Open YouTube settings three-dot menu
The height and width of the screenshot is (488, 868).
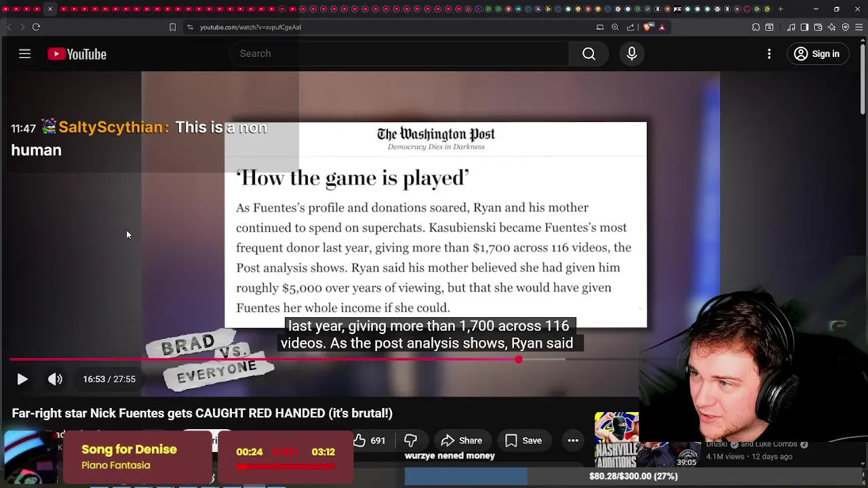(769, 54)
